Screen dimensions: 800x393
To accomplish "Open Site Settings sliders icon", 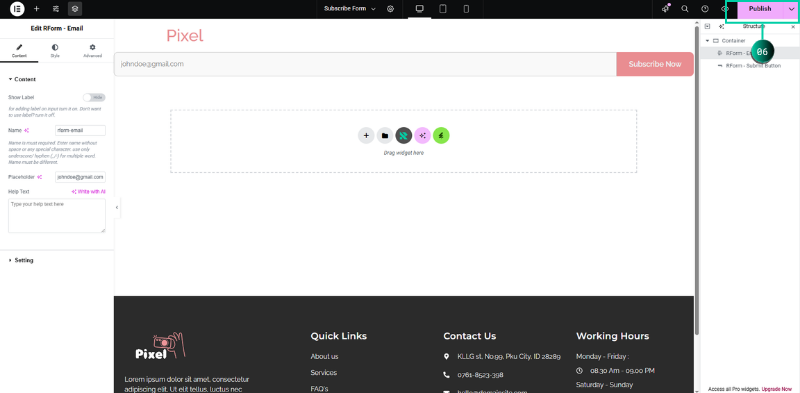I will [x=56, y=9].
